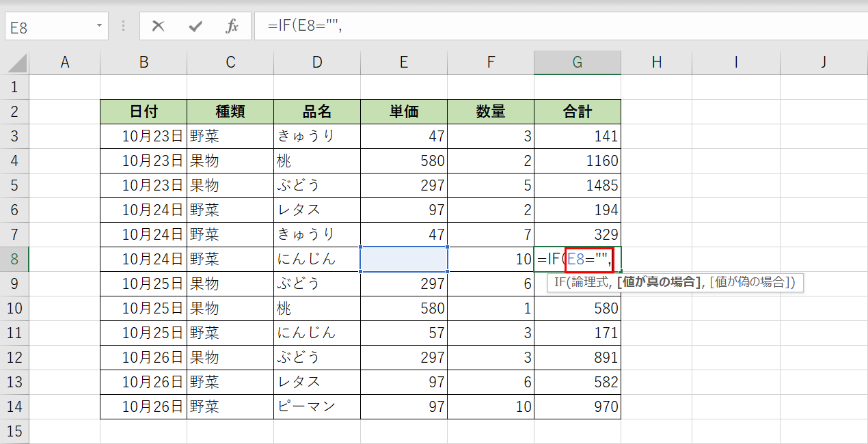The height and width of the screenshot is (444, 868).
Task: Click inside the Name Box showing E8
Action: (48, 23)
